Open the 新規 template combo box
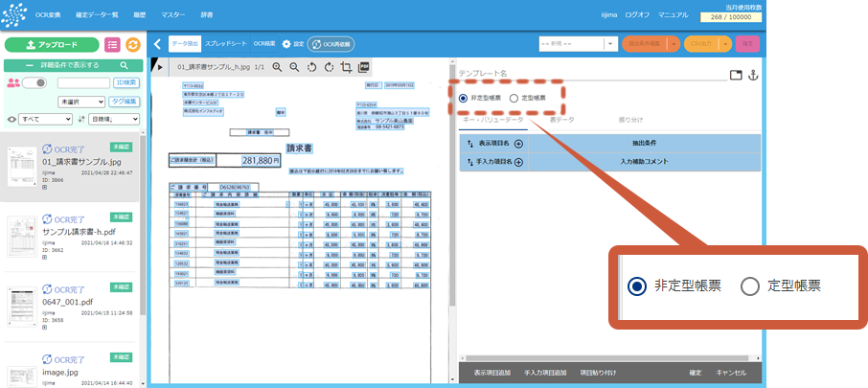Viewport: 868px width, 388px height. pyautogui.click(x=579, y=44)
